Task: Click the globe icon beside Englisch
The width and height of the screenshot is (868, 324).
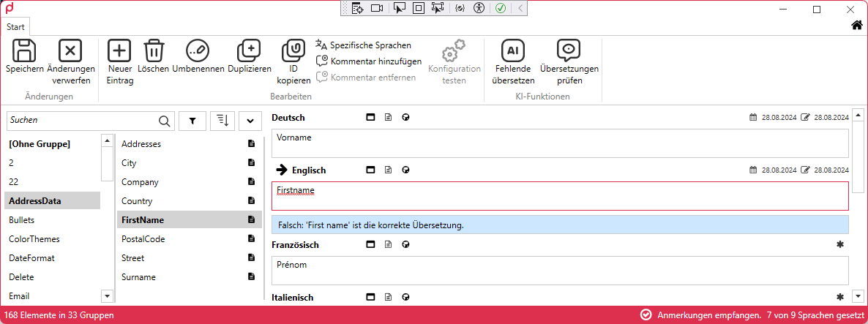Action: pyautogui.click(x=405, y=170)
